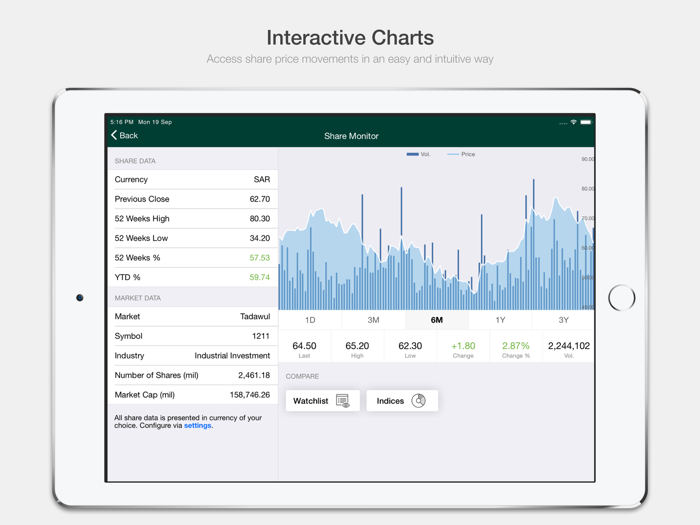The height and width of the screenshot is (525, 700).
Task: Click the COMPARE section label
Action: click(302, 376)
